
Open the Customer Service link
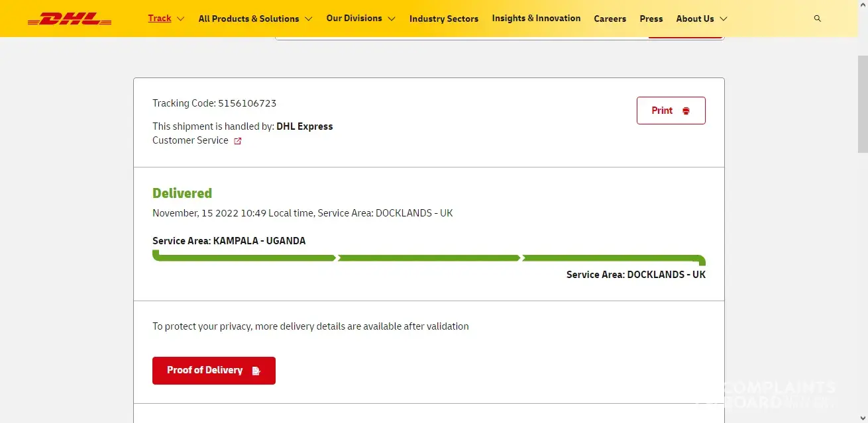click(190, 140)
